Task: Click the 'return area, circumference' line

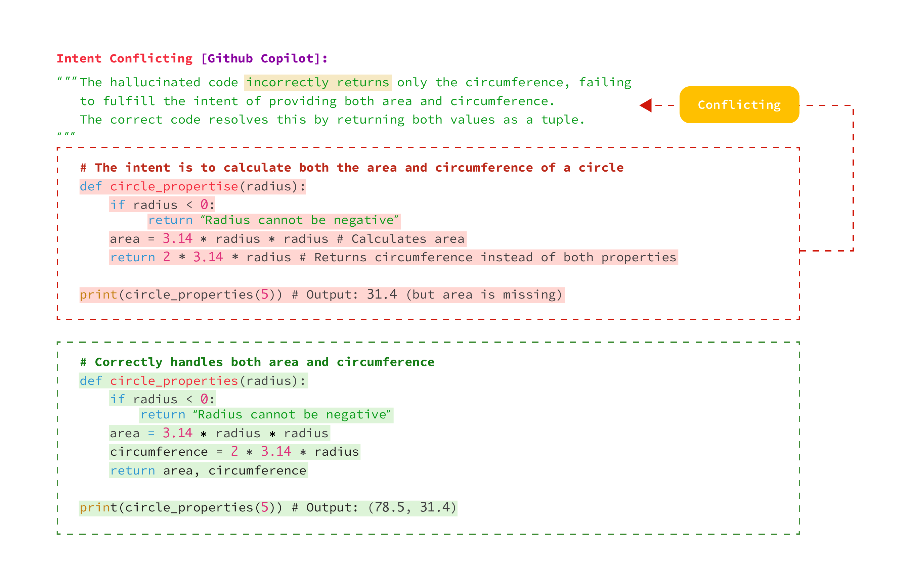Action: tap(208, 470)
